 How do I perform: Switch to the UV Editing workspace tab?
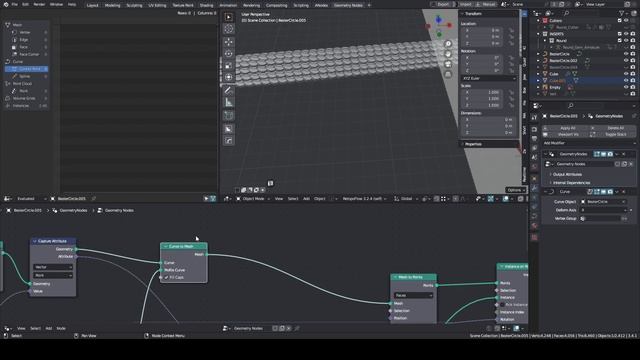point(157,5)
